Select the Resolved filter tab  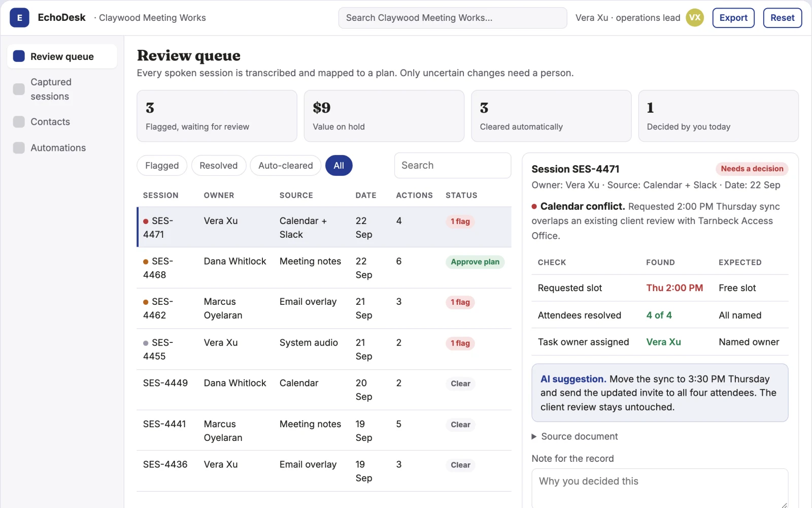tap(218, 166)
